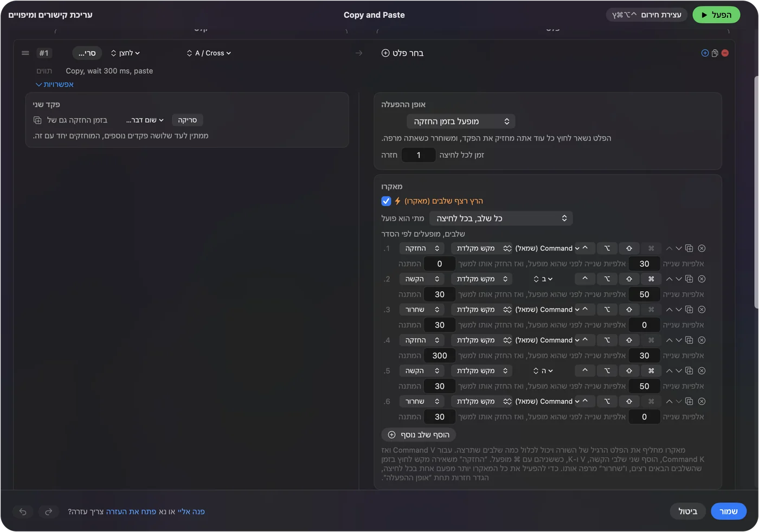759x532 pixels.
Task: Open the שום דבר second control dropdown
Action: click(145, 120)
